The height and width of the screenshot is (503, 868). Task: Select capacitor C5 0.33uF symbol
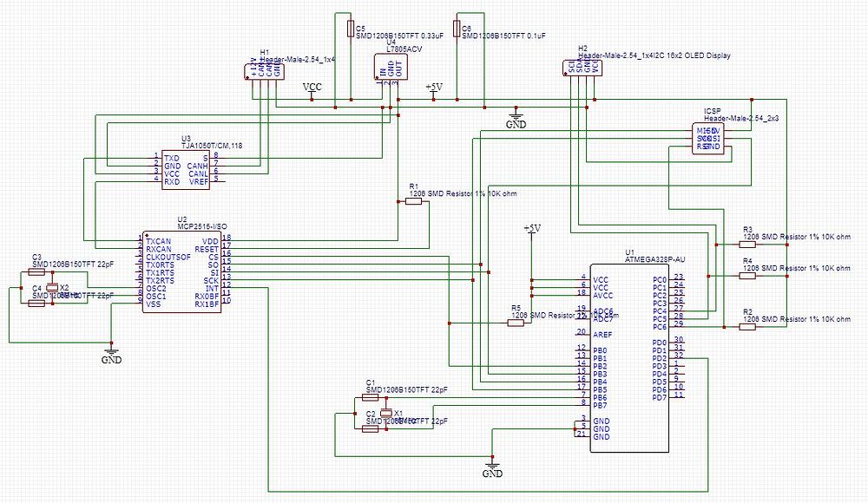[x=351, y=29]
